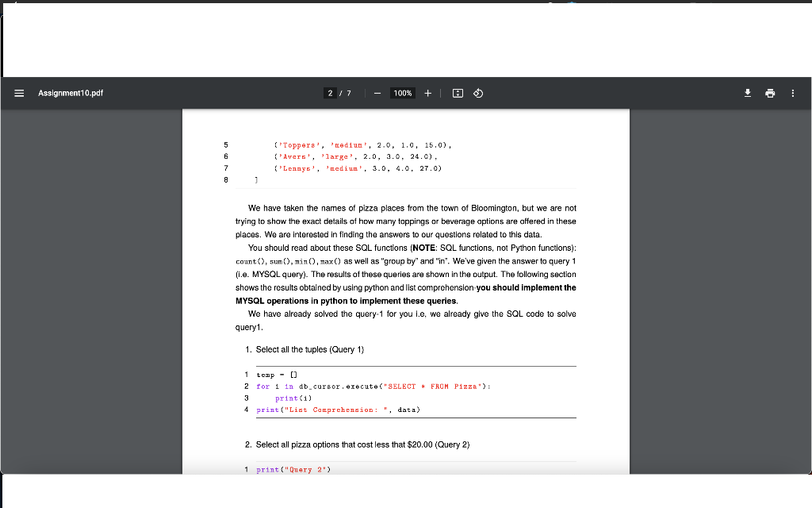Select the page number input showing 2
The width and height of the screenshot is (812, 508).
[x=330, y=93]
